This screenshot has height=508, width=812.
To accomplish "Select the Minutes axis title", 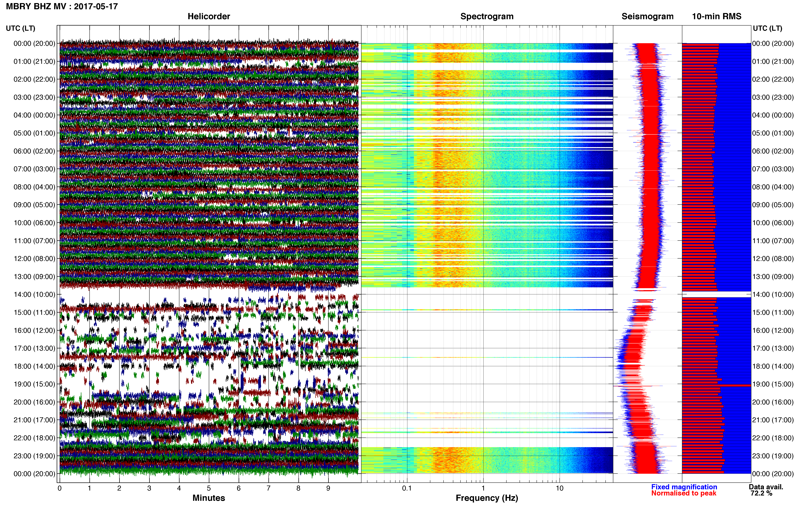I will pos(209,498).
